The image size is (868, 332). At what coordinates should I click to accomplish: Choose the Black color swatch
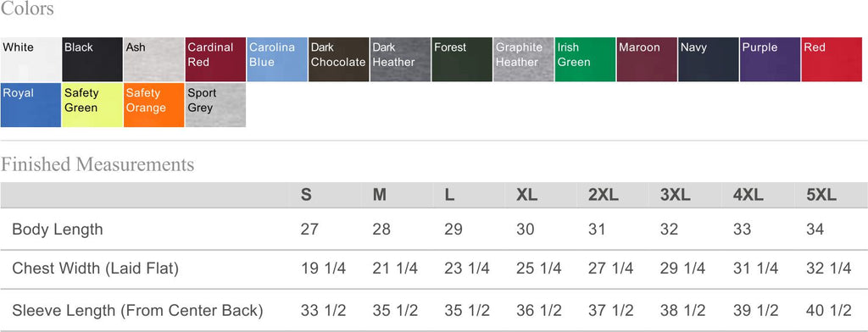(x=92, y=60)
